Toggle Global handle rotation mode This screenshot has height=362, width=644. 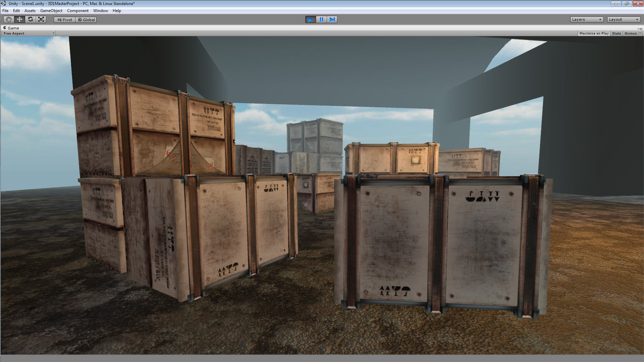coord(87,20)
